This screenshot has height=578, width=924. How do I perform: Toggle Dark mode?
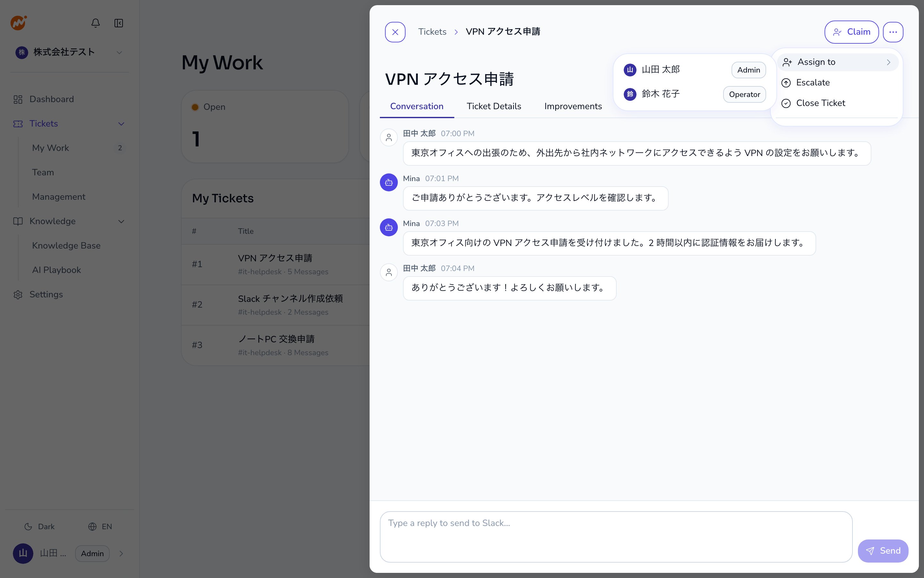click(x=40, y=527)
